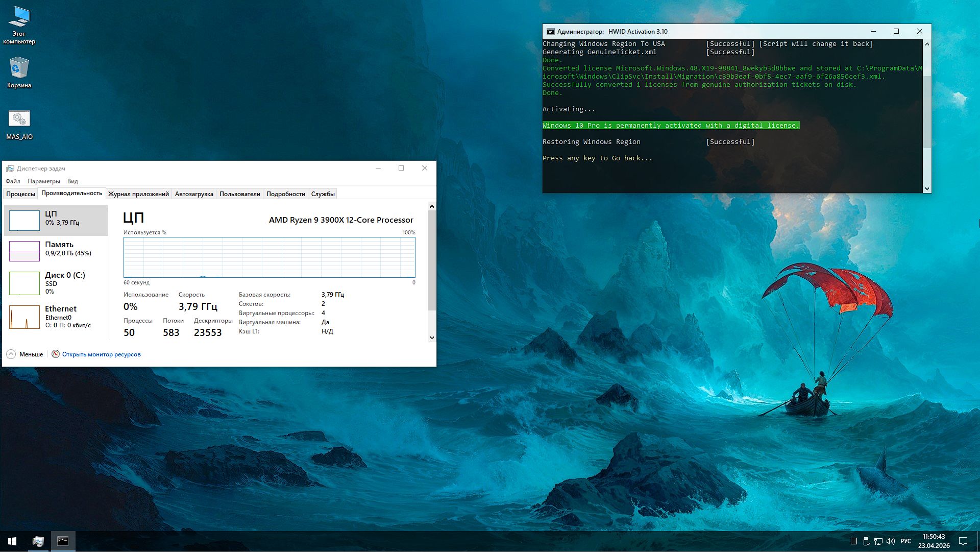This screenshot has height=552, width=980.
Task: Open the Start menu
Action: pyautogui.click(x=12, y=541)
